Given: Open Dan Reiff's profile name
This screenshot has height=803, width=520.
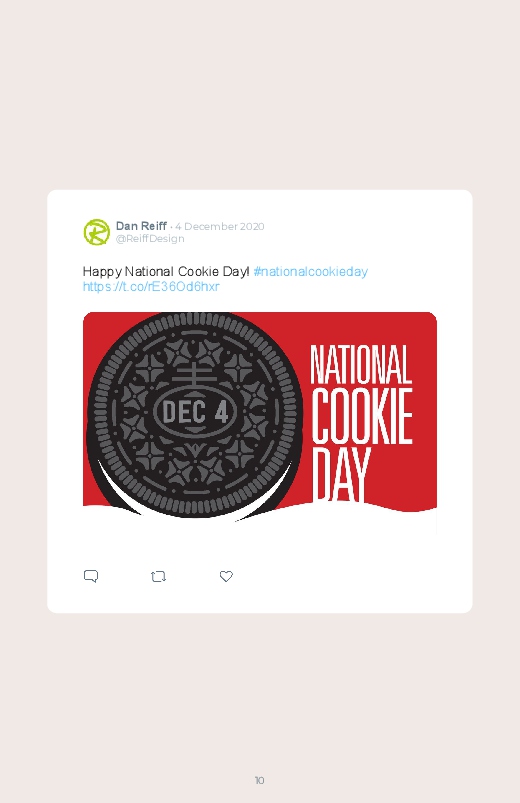Looking at the screenshot, I should click(141, 226).
